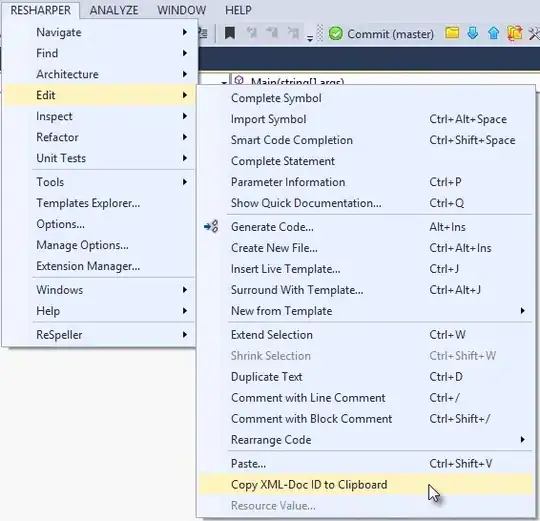The image size is (540, 521).
Task: Expand the Find submenu
Action: pyautogui.click(x=100, y=53)
